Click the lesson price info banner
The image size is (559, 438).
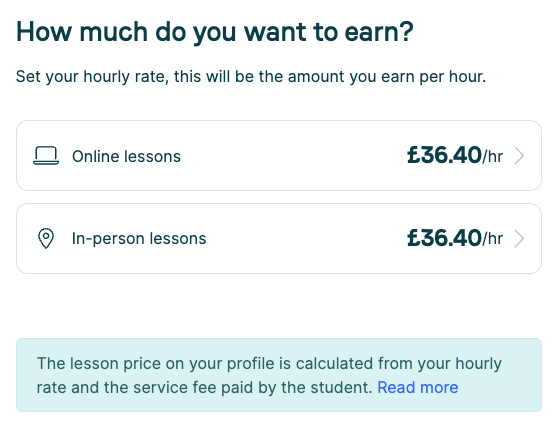tap(279, 375)
